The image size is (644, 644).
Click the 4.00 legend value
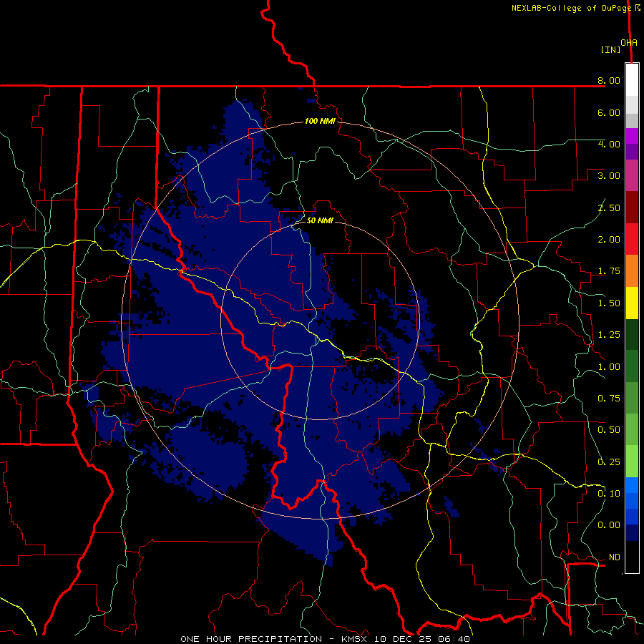coord(609,144)
